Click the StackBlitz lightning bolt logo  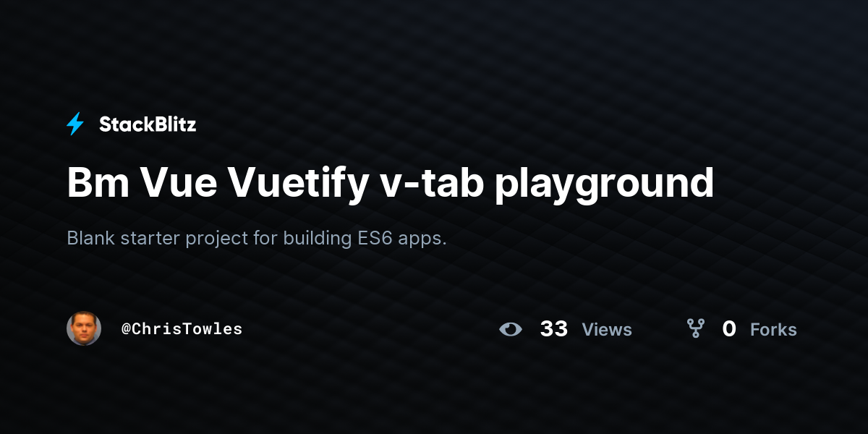[75, 124]
